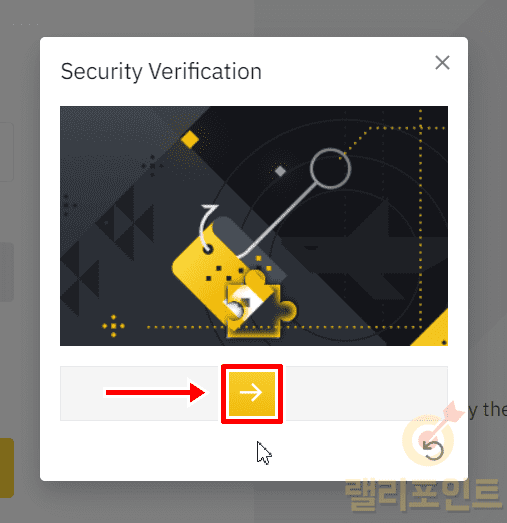This screenshot has width=507, height=523.
Task: Click the yellow arrow slider handle
Action: (252, 394)
